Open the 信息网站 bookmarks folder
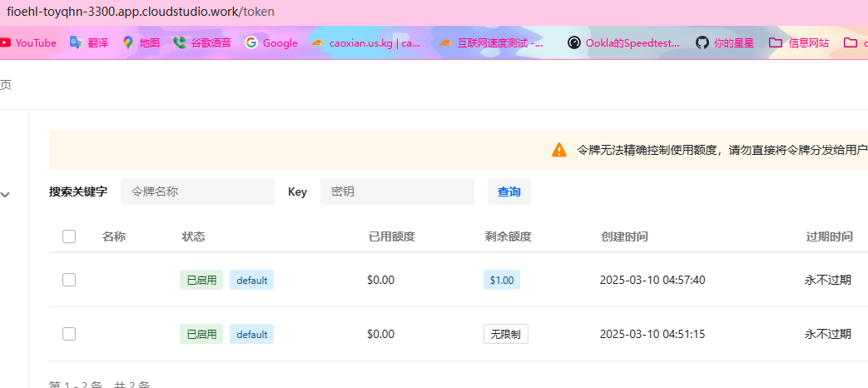The image size is (868, 388). pyautogui.click(x=799, y=42)
